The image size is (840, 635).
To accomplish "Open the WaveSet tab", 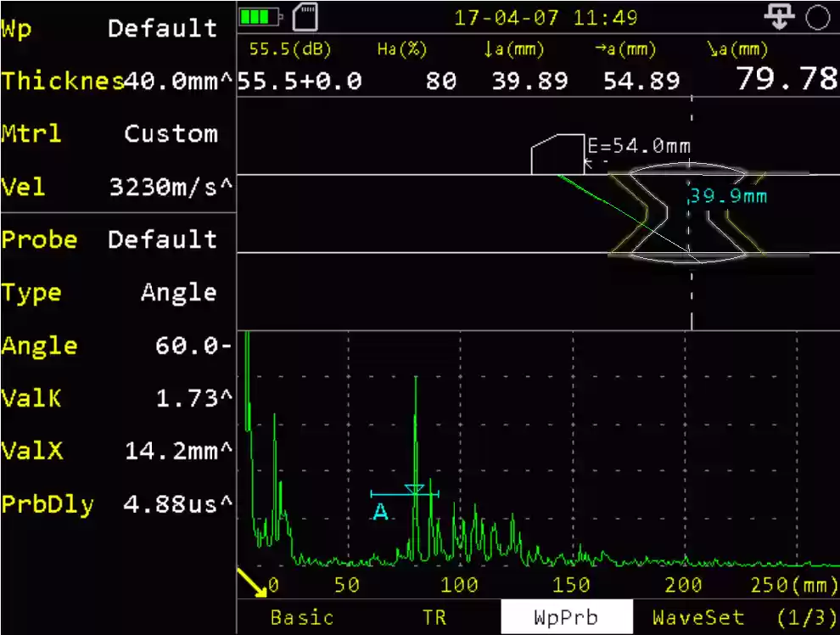I will pos(697,617).
